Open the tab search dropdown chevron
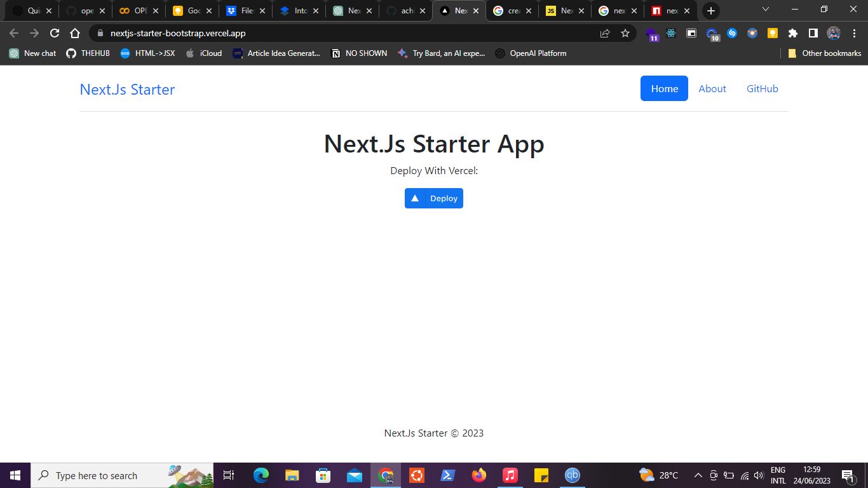 click(x=766, y=10)
